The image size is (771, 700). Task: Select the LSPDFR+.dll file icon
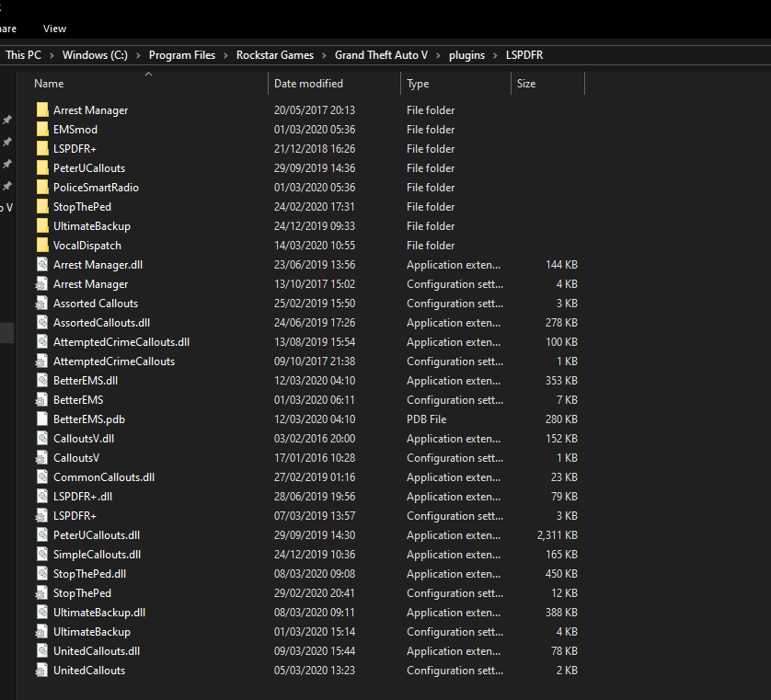42,496
